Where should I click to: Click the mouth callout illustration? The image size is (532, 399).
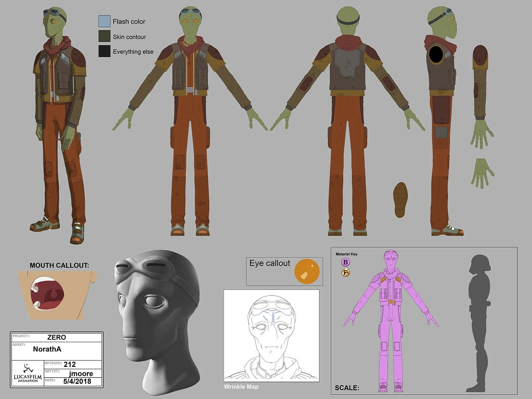point(57,295)
